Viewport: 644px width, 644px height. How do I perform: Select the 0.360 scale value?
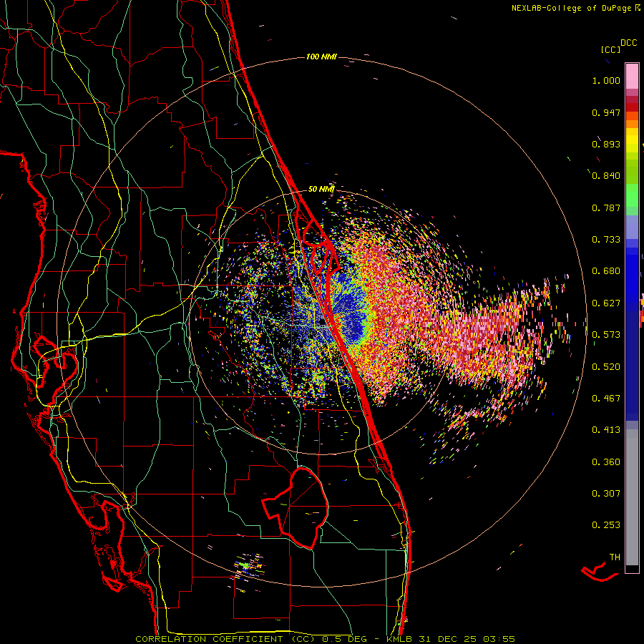(x=606, y=462)
